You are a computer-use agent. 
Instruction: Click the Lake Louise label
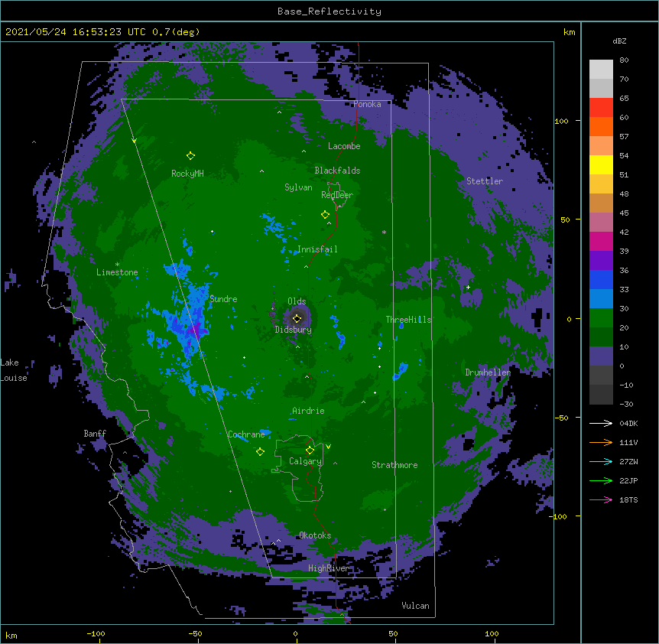(x=14, y=370)
